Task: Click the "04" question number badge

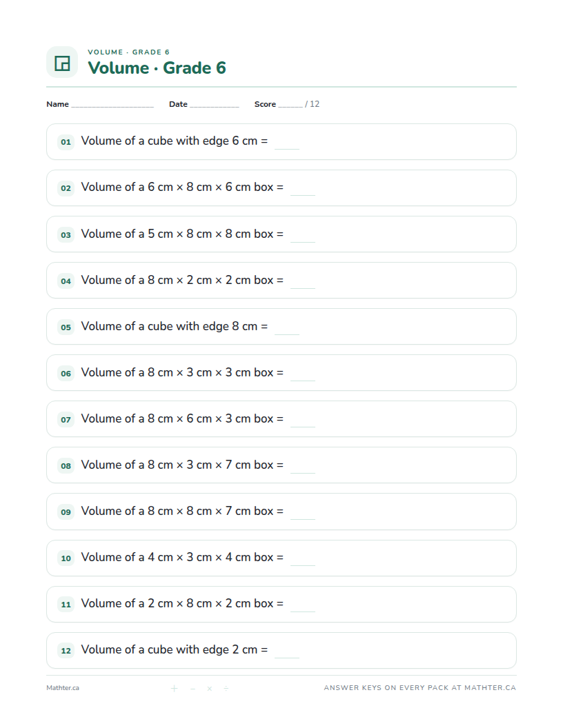Action: tap(66, 281)
